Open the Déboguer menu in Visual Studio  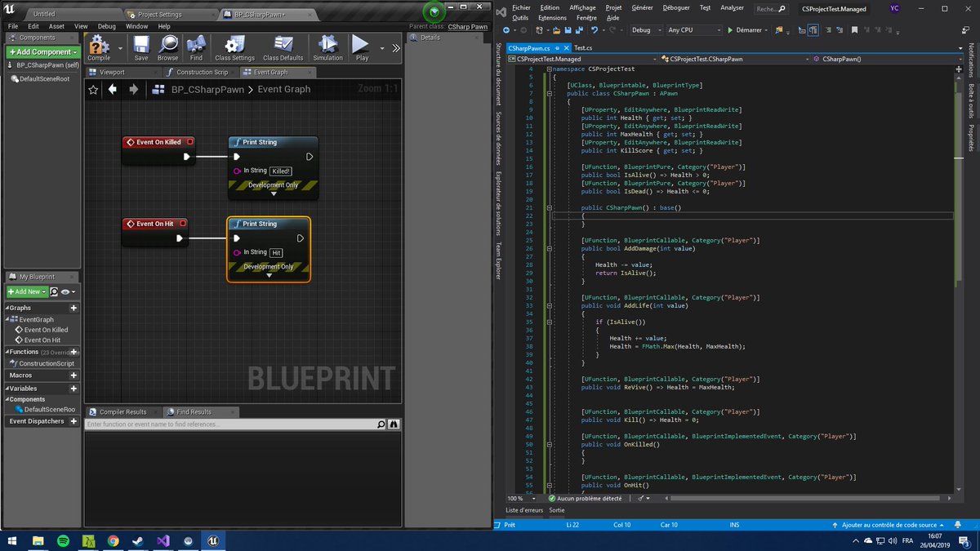(675, 7)
